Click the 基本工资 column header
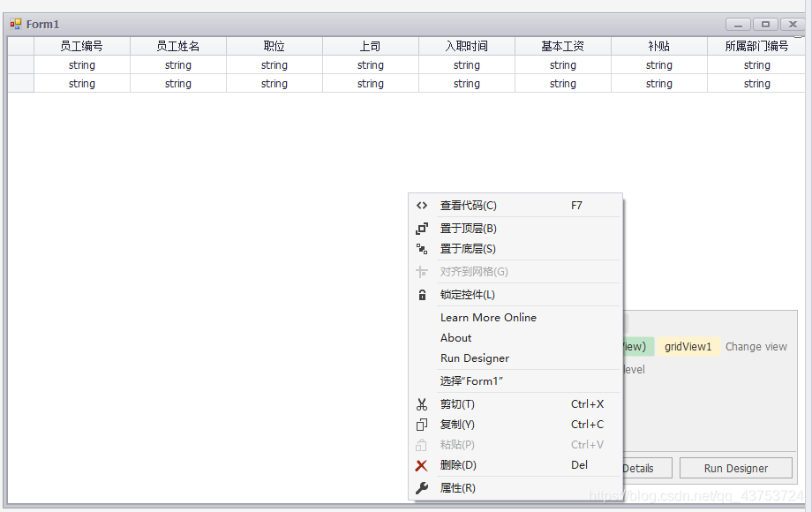Viewport: 812px width, 512px height. pos(563,46)
